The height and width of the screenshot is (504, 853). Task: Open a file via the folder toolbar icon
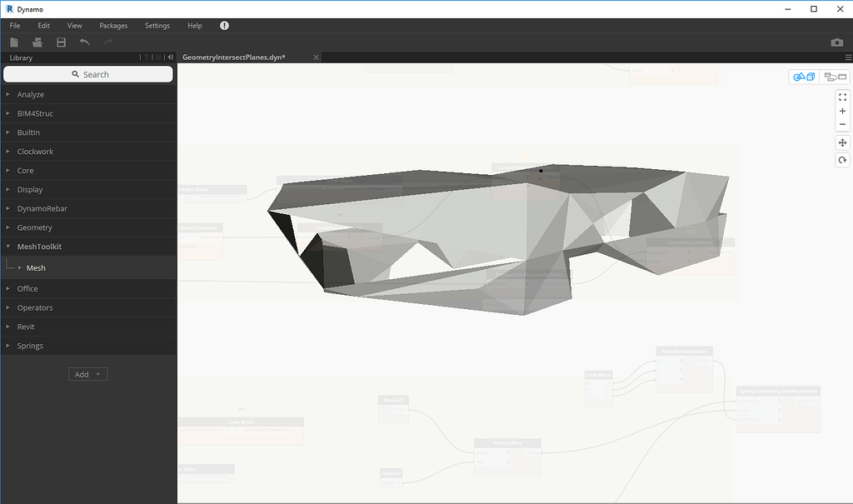(x=37, y=42)
